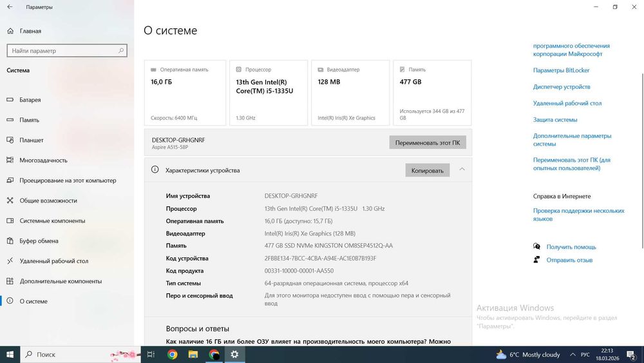Click the search magnifier in Найти параметр
The image size is (644, 363).
(x=121, y=50)
